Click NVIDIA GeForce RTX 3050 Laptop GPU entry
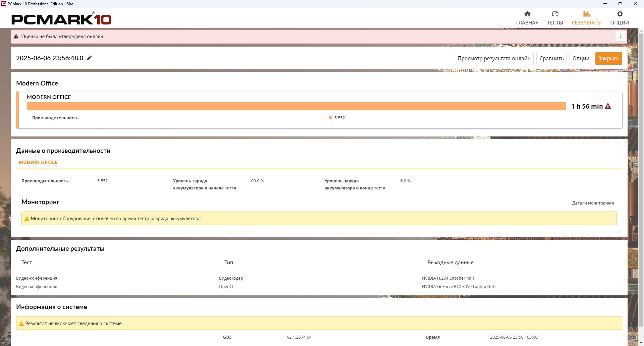This screenshot has height=346, width=644. pyautogui.click(x=459, y=287)
